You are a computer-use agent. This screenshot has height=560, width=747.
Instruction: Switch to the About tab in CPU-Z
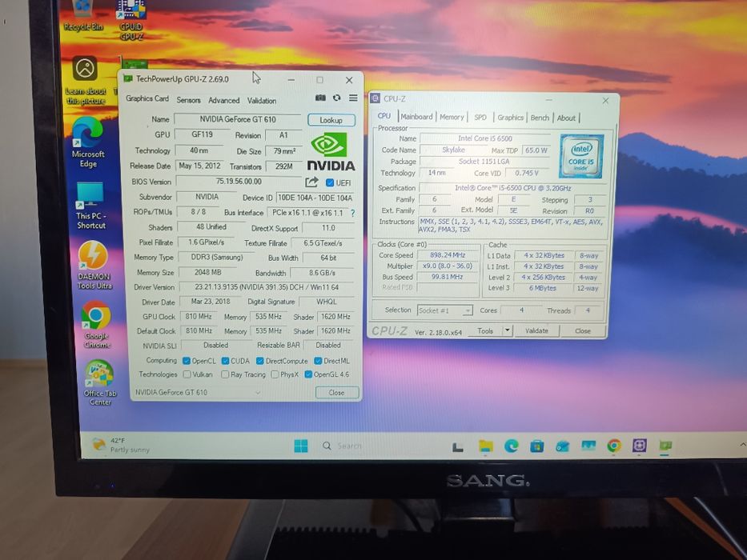[566, 118]
